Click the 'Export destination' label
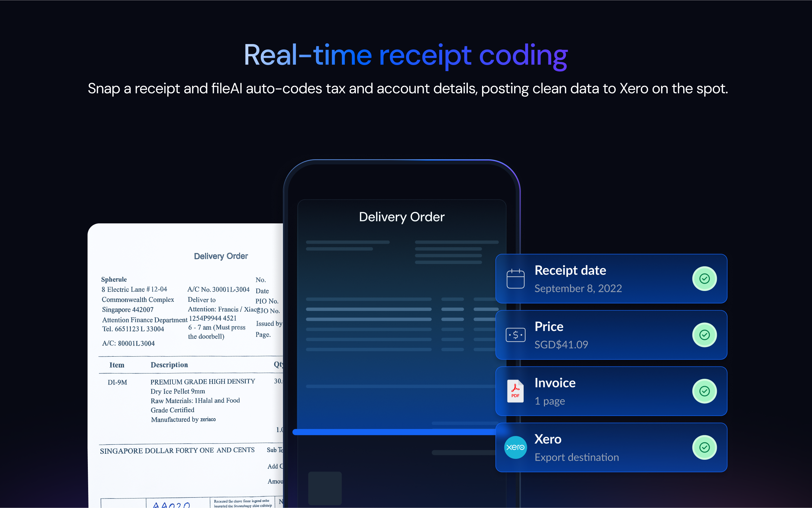The height and width of the screenshot is (508, 812). (x=577, y=457)
